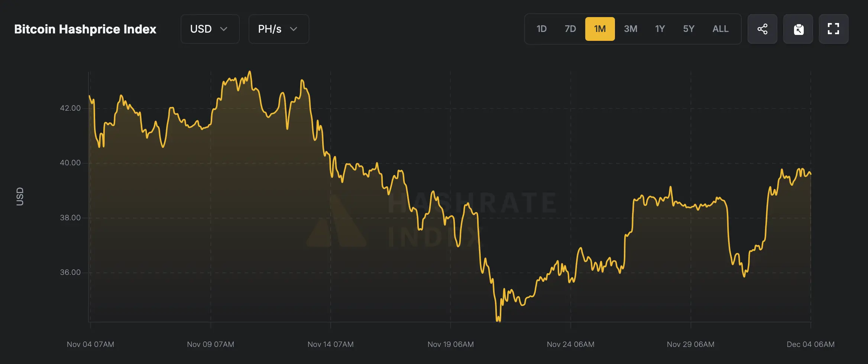Click the 5Y timeframe button
Screen dimensions: 868x364
[689, 29]
